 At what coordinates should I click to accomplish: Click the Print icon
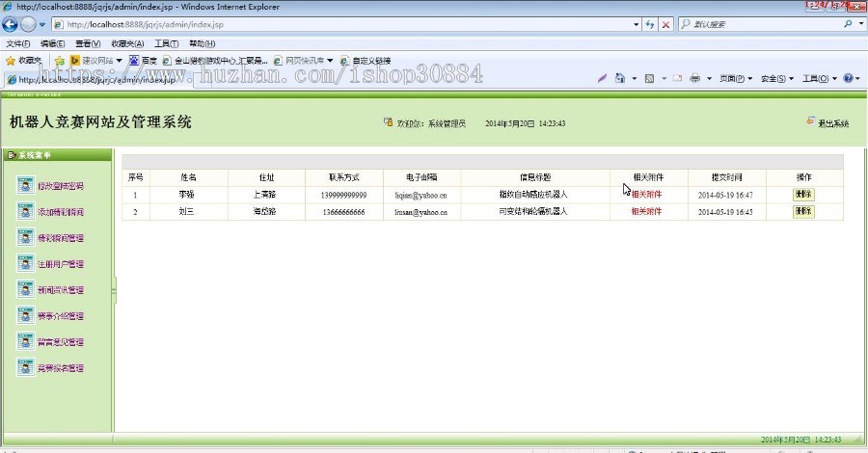click(694, 78)
